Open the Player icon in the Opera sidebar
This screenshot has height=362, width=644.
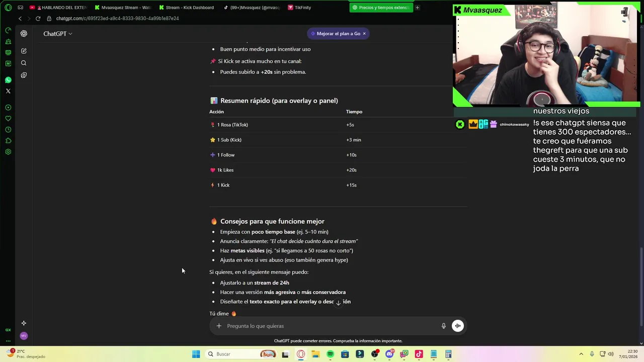pyautogui.click(x=8, y=108)
